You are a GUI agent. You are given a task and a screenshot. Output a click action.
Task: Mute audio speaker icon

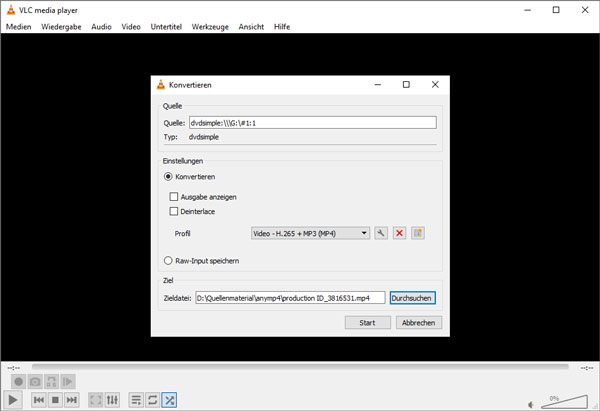tap(531, 404)
